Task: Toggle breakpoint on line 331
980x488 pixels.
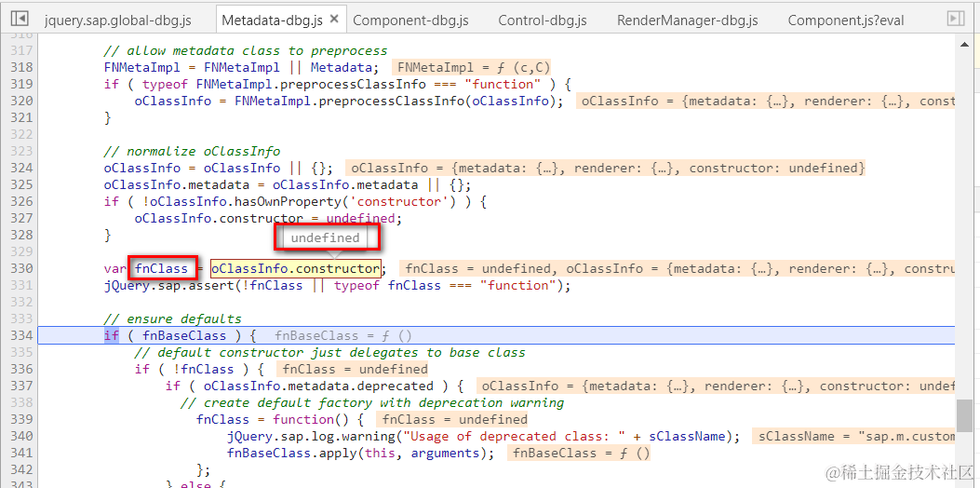Action: [x=22, y=285]
